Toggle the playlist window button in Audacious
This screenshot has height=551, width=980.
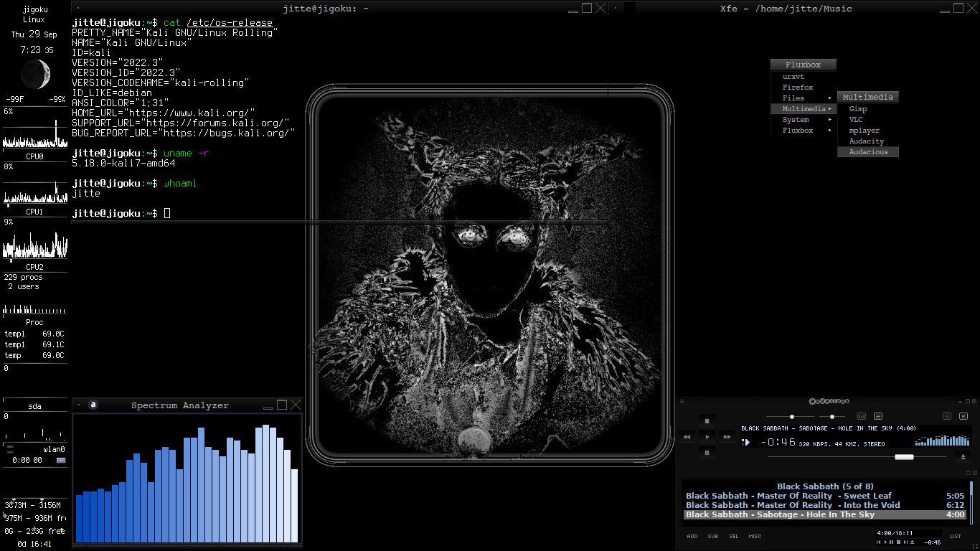click(878, 416)
